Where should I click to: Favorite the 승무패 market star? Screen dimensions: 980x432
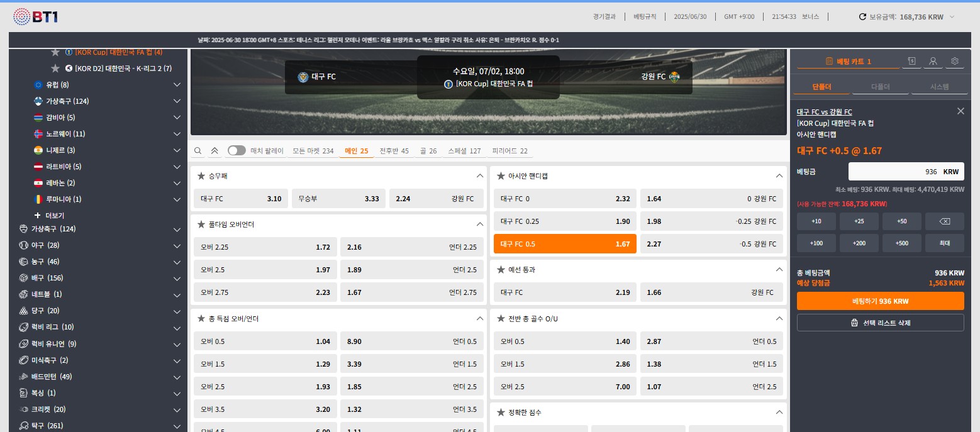(x=201, y=176)
